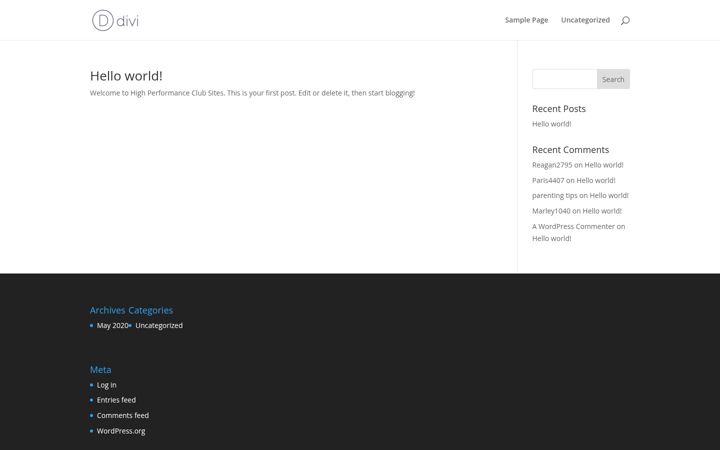Open the Hello world! post title

point(126,76)
